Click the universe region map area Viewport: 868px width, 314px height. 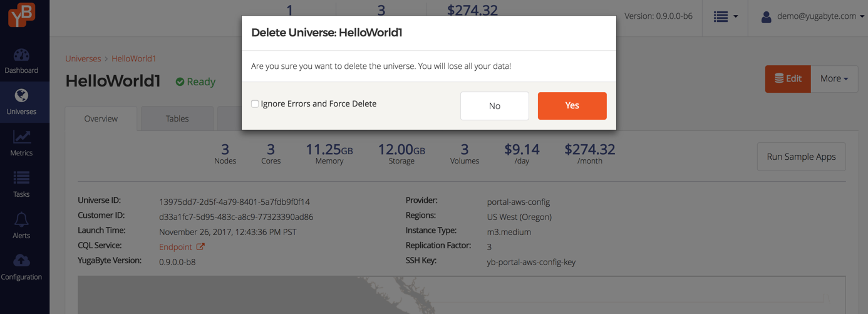coord(462,295)
